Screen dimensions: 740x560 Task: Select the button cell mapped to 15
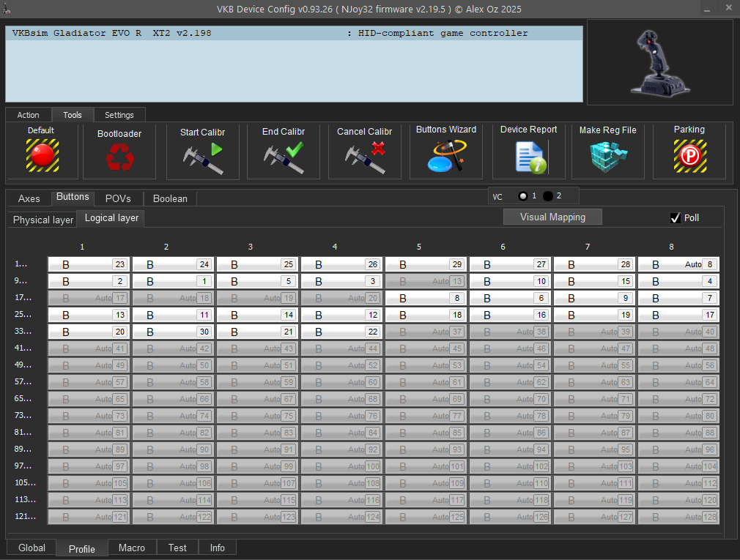595,281
